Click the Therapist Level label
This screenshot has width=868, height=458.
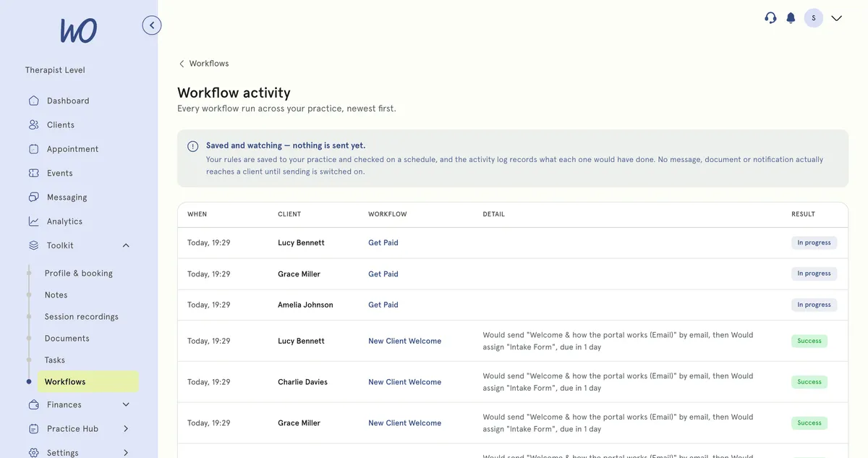coord(55,70)
